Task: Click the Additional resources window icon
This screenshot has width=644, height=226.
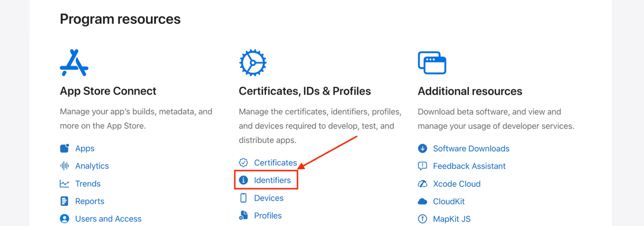Action: click(x=432, y=63)
